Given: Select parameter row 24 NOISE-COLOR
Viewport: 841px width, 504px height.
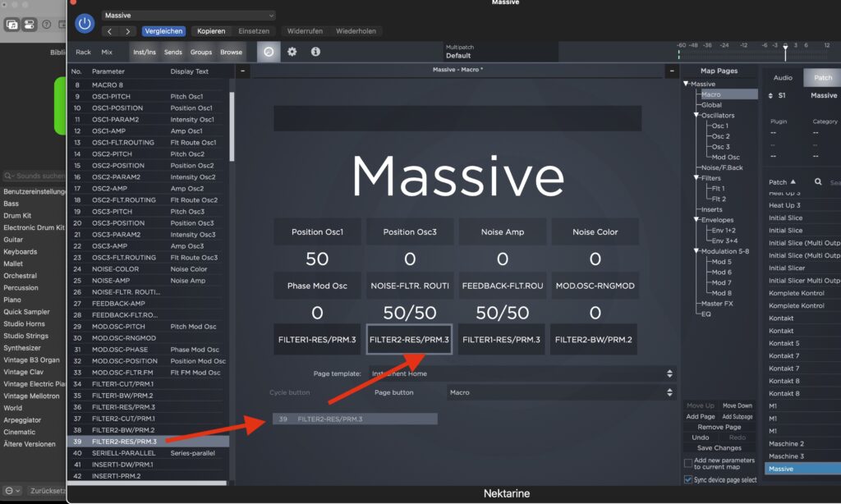Looking at the screenshot, I should 148,269.
